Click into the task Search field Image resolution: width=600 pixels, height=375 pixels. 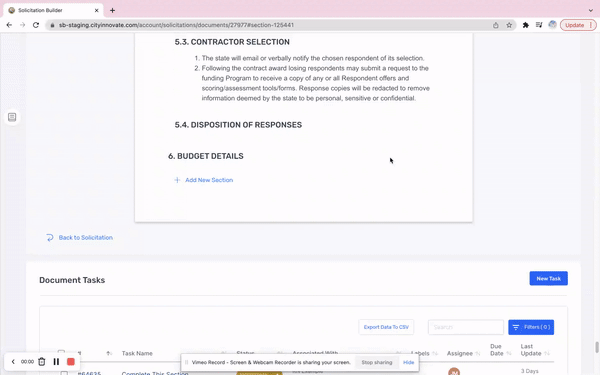(x=465, y=327)
